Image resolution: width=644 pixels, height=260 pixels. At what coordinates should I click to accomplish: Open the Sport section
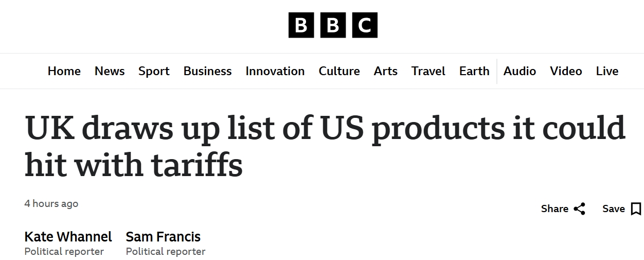[x=154, y=71]
